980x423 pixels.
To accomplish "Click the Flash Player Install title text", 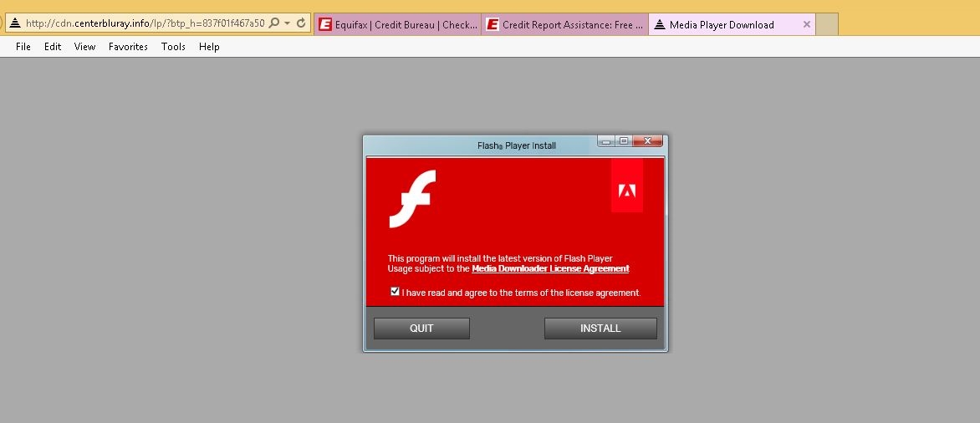I will click(x=516, y=145).
